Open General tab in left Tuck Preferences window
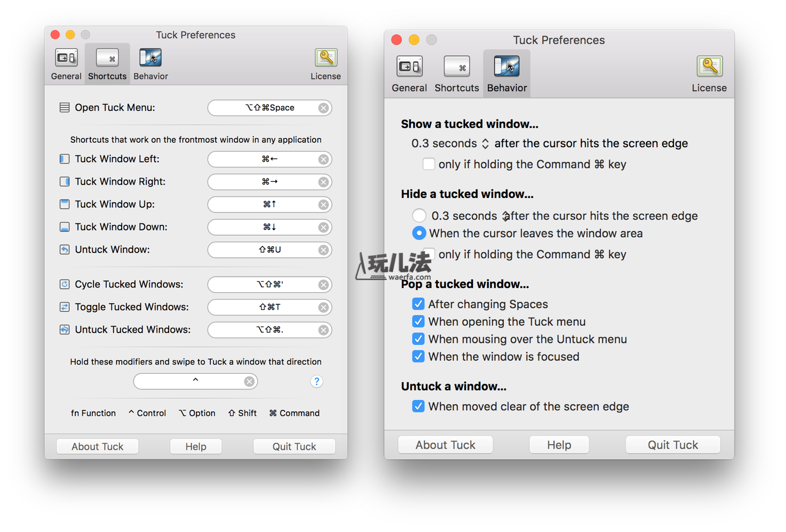This screenshot has width=786, height=532. coord(66,64)
